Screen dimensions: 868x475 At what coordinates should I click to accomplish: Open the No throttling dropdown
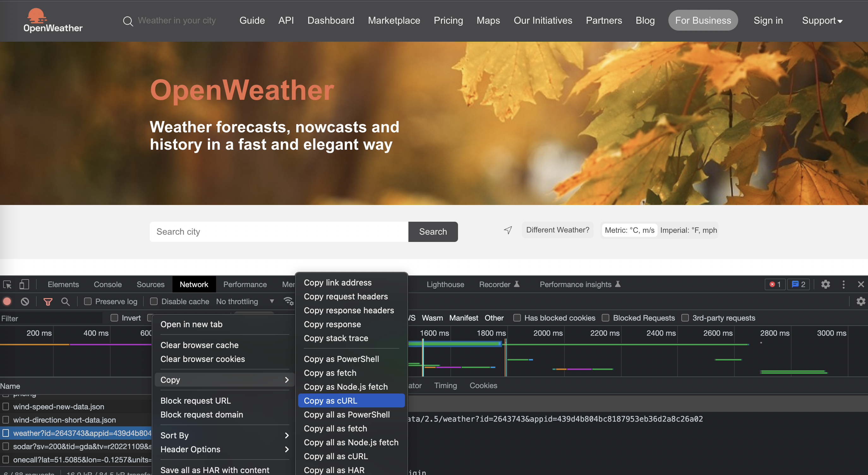pyautogui.click(x=245, y=302)
